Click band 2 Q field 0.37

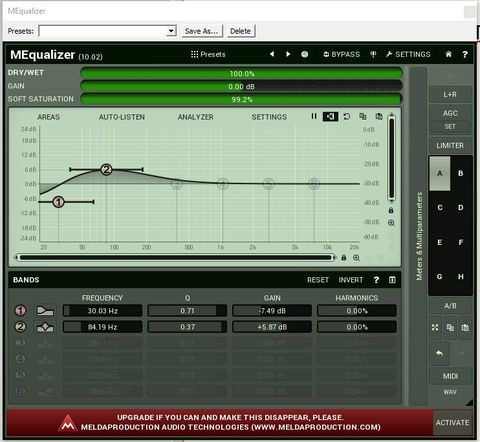187,327
